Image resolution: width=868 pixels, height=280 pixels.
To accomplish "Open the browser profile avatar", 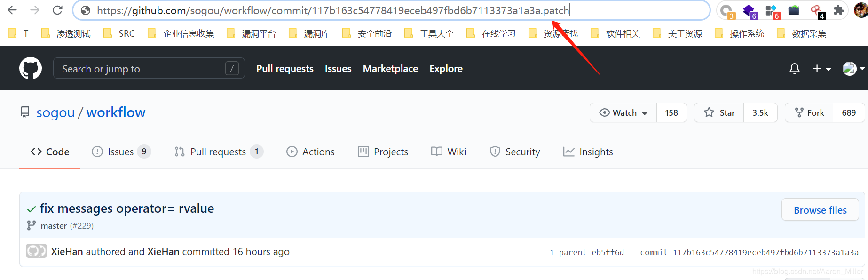I will [x=860, y=10].
